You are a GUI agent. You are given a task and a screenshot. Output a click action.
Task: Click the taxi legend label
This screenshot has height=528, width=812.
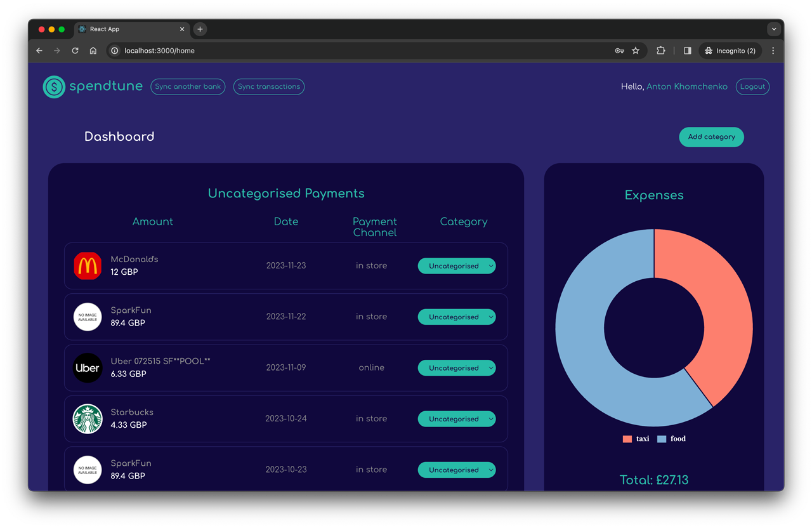643,439
